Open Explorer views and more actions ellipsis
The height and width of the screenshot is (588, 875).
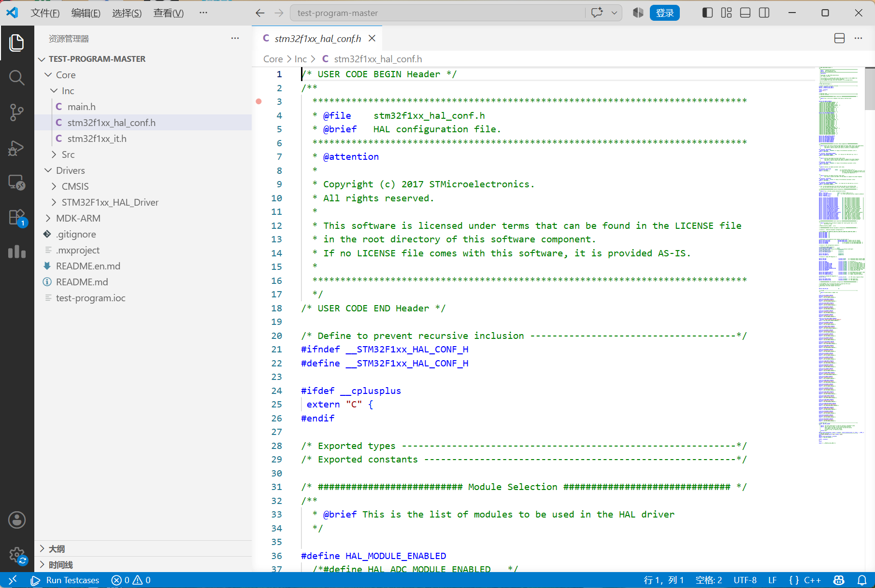click(235, 38)
